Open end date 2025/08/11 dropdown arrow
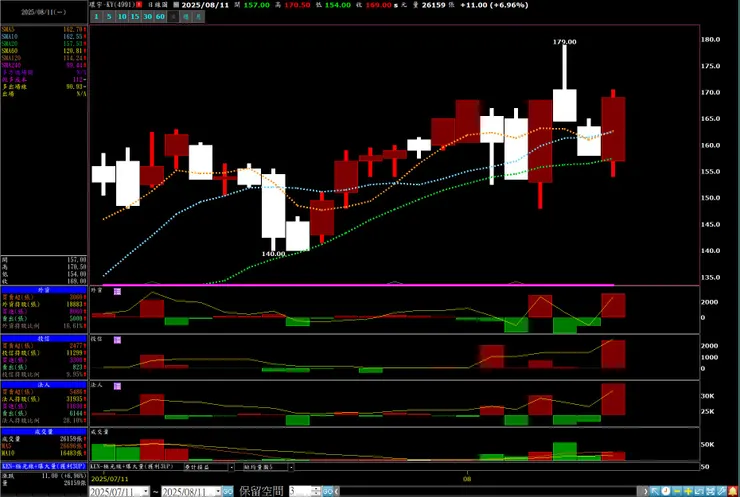The width and height of the screenshot is (740, 497). 218,491
